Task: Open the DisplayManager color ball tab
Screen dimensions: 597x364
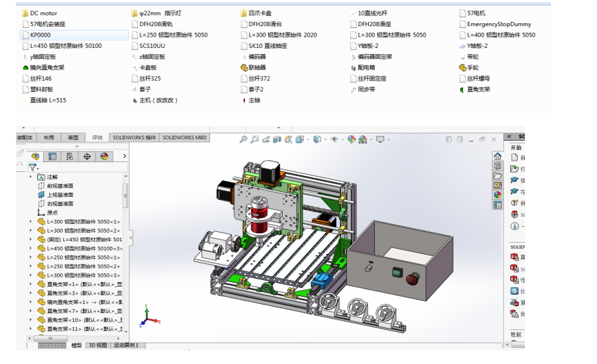Action: pos(104,157)
